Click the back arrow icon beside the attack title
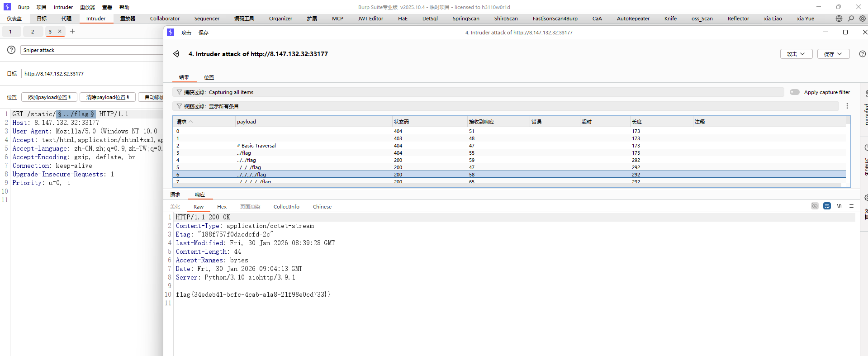Image resolution: width=868 pixels, height=356 pixels. point(176,54)
